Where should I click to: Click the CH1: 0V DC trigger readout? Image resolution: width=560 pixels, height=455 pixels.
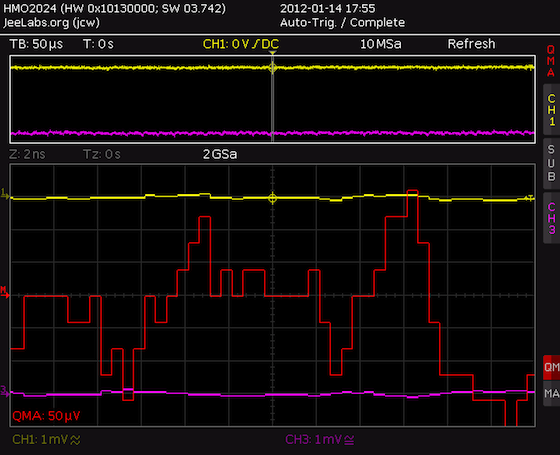point(241,44)
